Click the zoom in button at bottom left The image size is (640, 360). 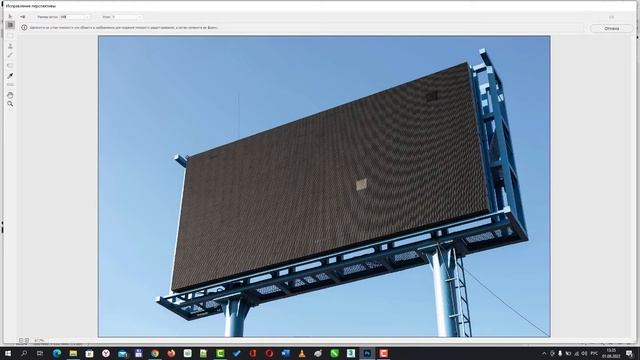coord(27,340)
